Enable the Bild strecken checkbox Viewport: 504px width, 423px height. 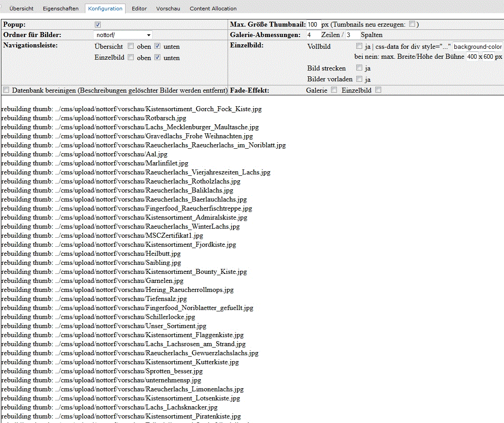[359, 68]
